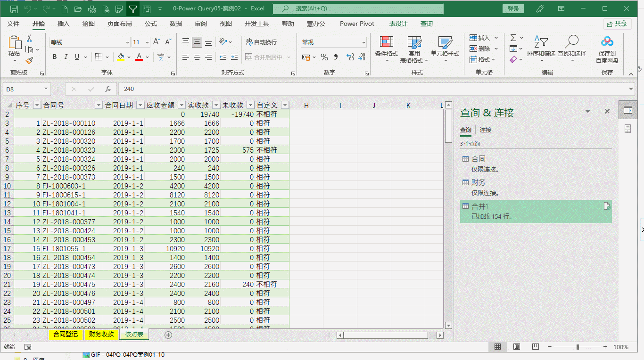
Task: Increase font size with larger A
Action: [x=157, y=42]
